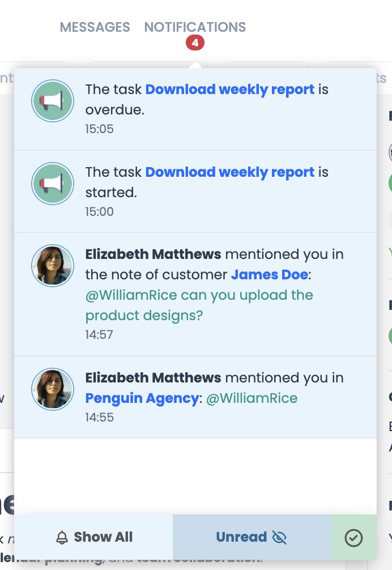Click Elizabeth Matthews avatar in James Doe notification
The height and width of the screenshot is (570, 392).
click(x=52, y=266)
